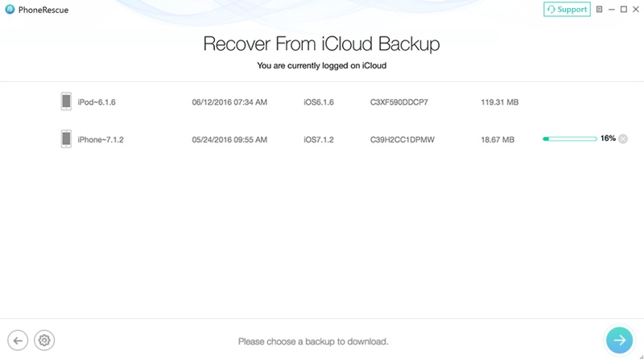Minimize the PhoneRescue window
This screenshot has height=359, width=644.
point(612,10)
